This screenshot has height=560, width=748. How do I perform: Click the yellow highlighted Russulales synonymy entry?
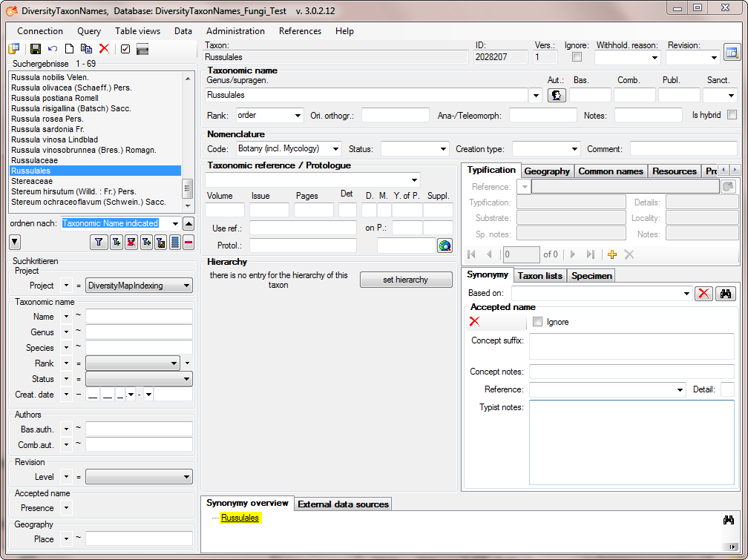(x=240, y=518)
